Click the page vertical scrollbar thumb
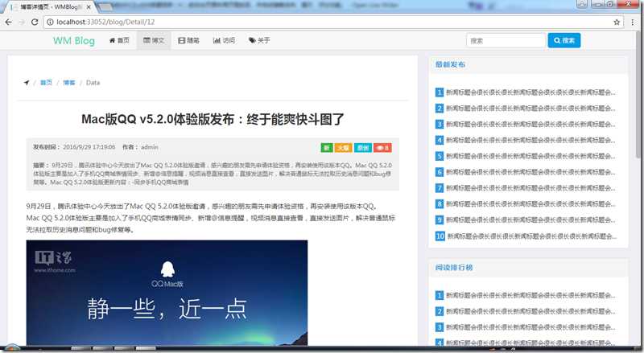 click(x=638, y=94)
